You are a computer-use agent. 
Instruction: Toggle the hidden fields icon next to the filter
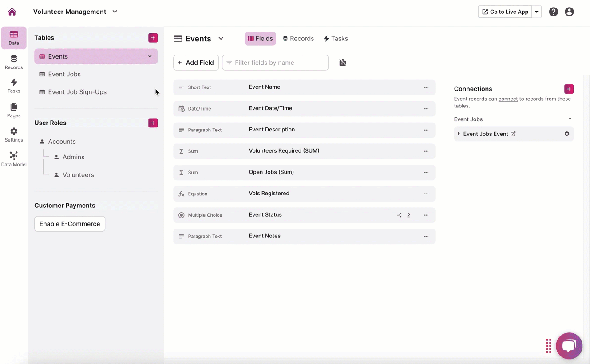[x=343, y=63]
